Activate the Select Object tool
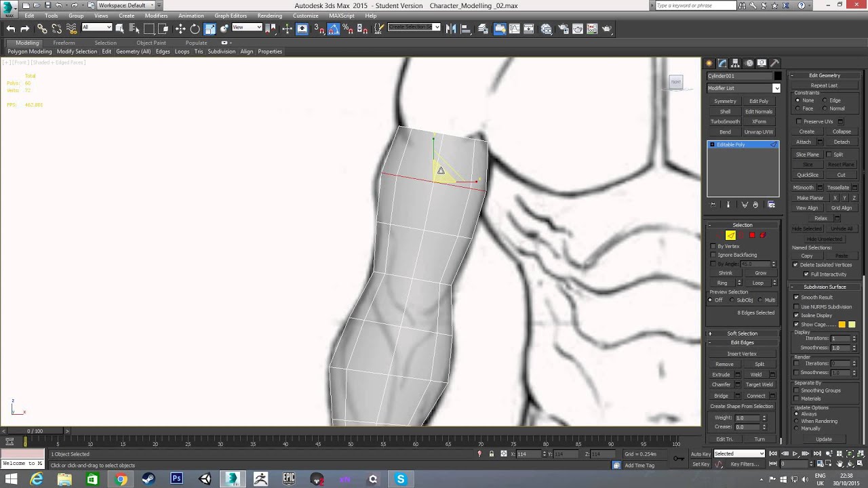 (x=119, y=28)
